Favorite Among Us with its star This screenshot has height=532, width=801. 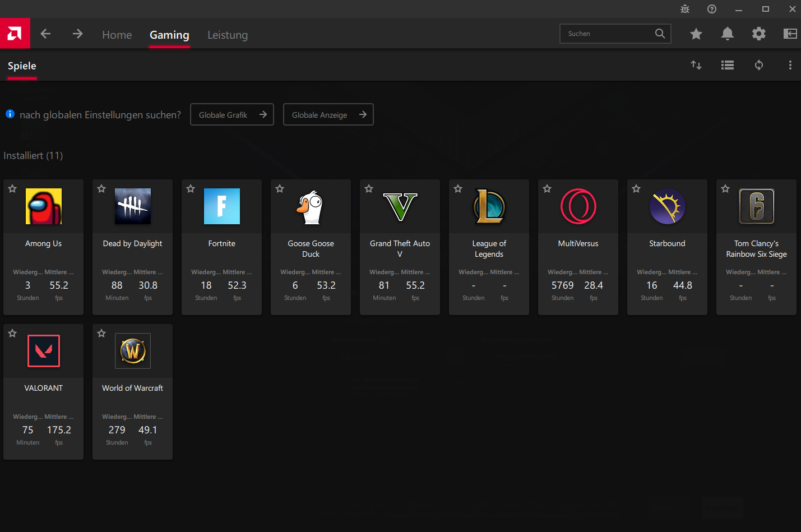12,189
